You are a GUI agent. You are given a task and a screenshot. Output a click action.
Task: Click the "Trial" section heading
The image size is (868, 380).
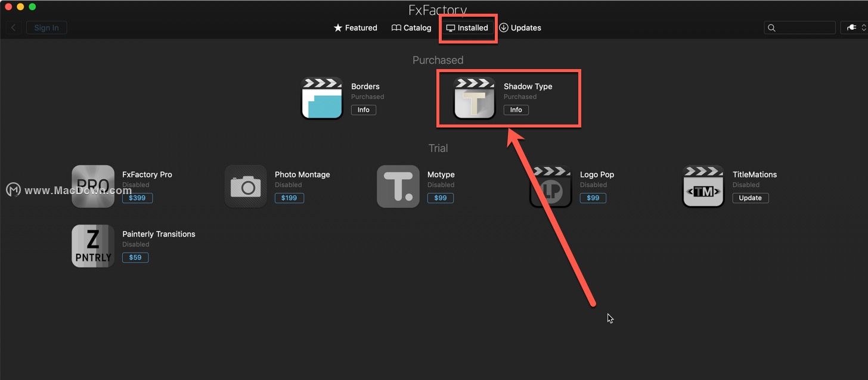tap(438, 148)
